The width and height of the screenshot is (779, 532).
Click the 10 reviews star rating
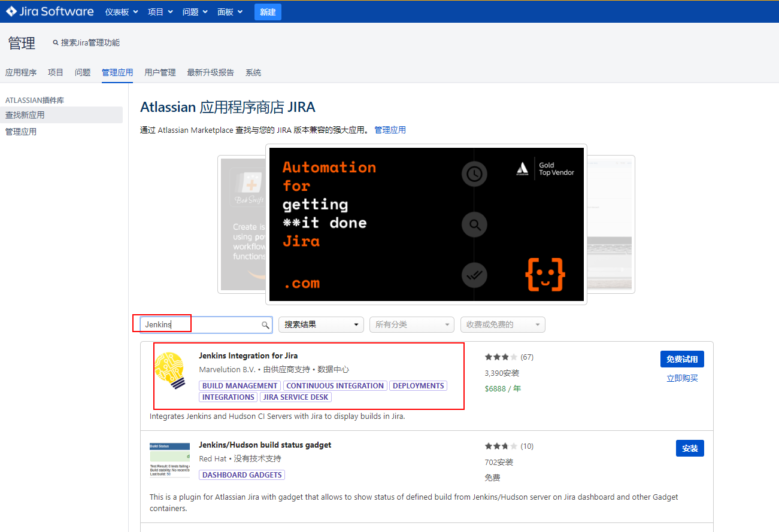(x=509, y=446)
